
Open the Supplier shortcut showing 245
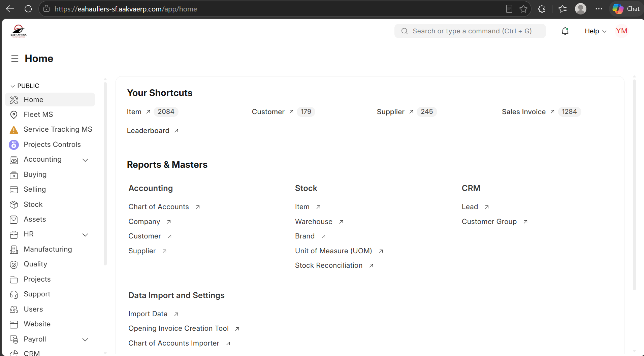(395, 112)
